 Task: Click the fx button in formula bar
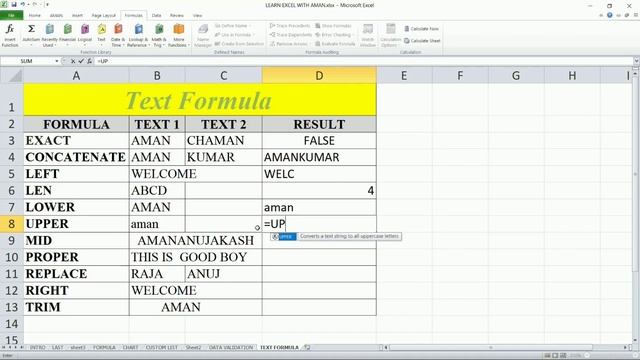click(x=89, y=61)
